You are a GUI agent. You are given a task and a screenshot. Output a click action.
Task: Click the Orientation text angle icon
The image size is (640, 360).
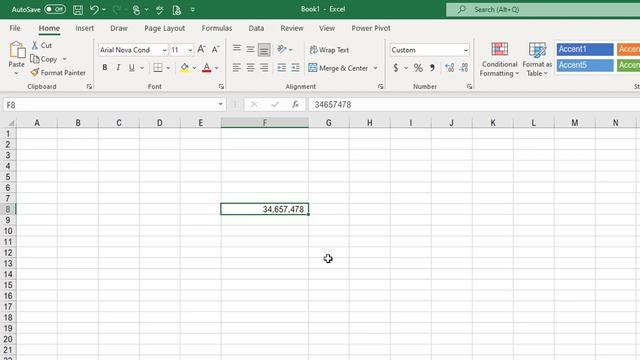pos(282,49)
